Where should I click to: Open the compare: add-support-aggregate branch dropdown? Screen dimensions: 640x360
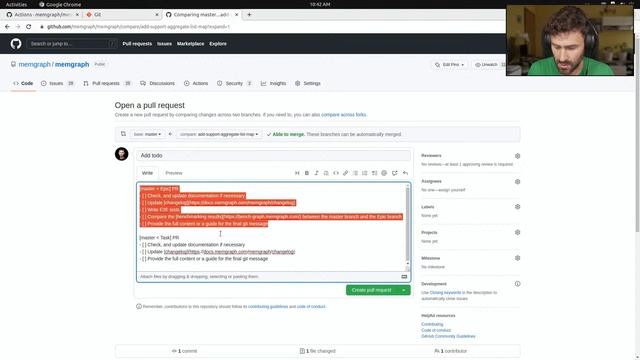(220, 134)
